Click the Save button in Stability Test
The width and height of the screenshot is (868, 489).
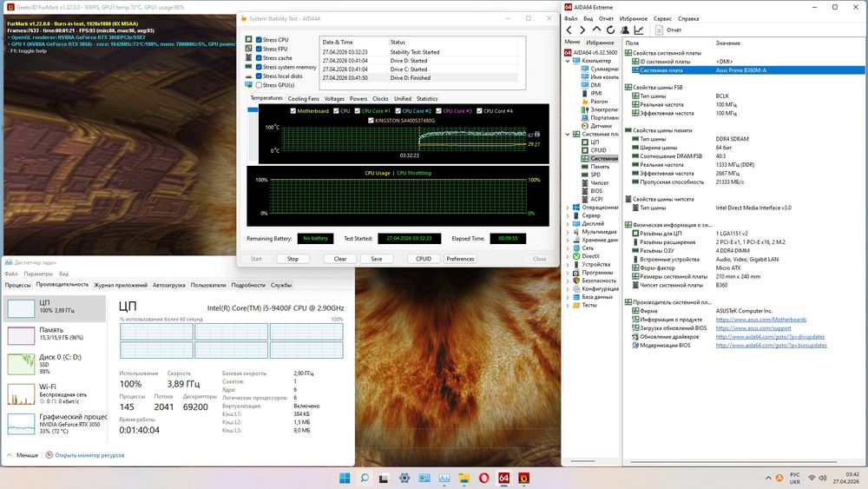(x=377, y=259)
